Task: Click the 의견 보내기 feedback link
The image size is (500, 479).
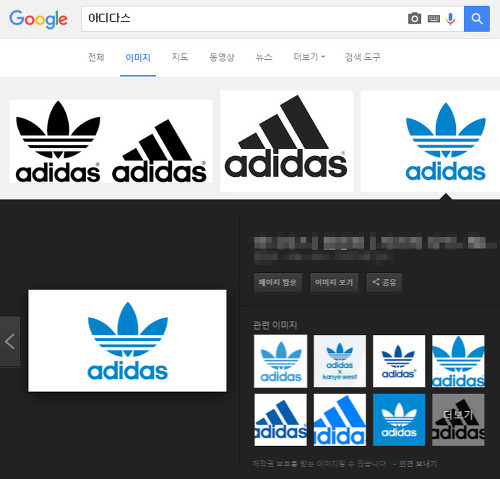Action: pyautogui.click(x=418, y=464)
